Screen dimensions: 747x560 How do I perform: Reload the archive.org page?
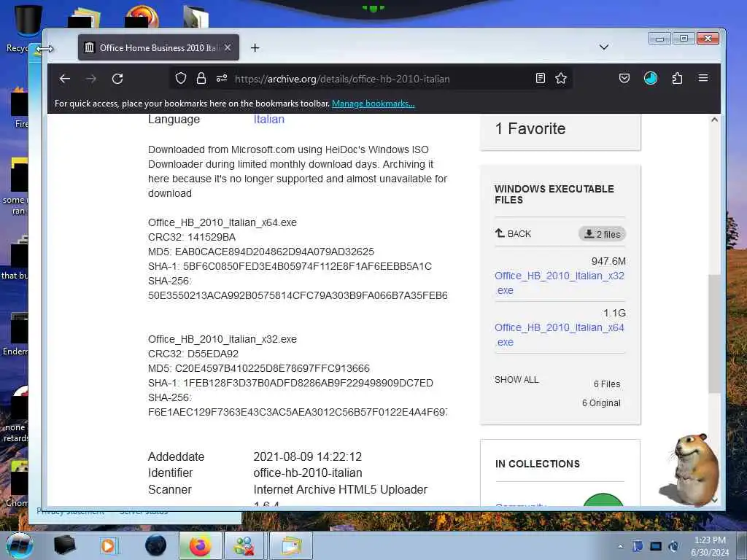pyautogui.click(x=117, y=79)
